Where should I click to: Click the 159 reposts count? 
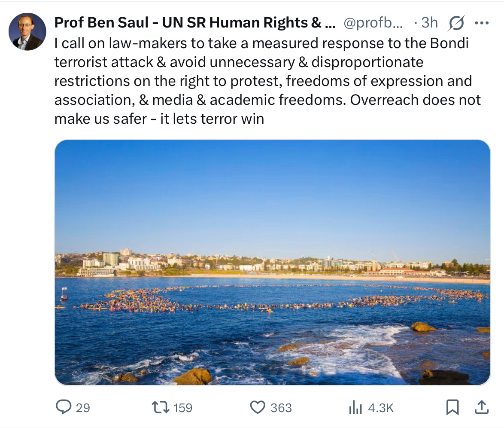tap(183, 407)
